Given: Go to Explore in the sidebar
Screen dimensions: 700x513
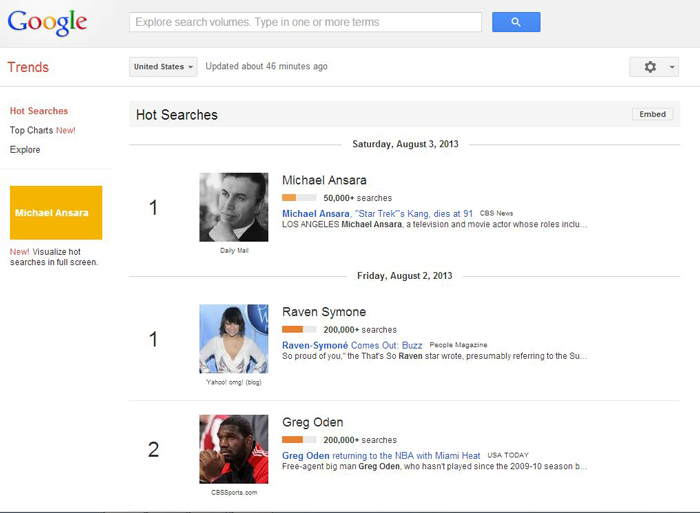Looking at the screenshot, I should coord(25,150).
